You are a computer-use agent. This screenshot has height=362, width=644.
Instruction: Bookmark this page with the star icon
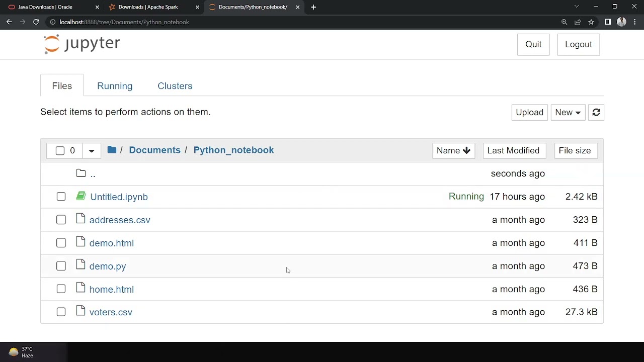tap(591, 22)
